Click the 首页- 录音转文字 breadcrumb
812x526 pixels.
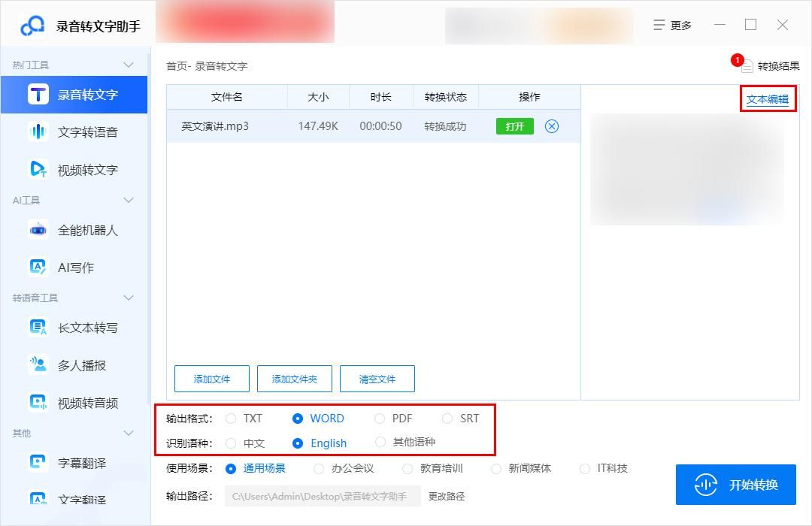coord(207,66)
